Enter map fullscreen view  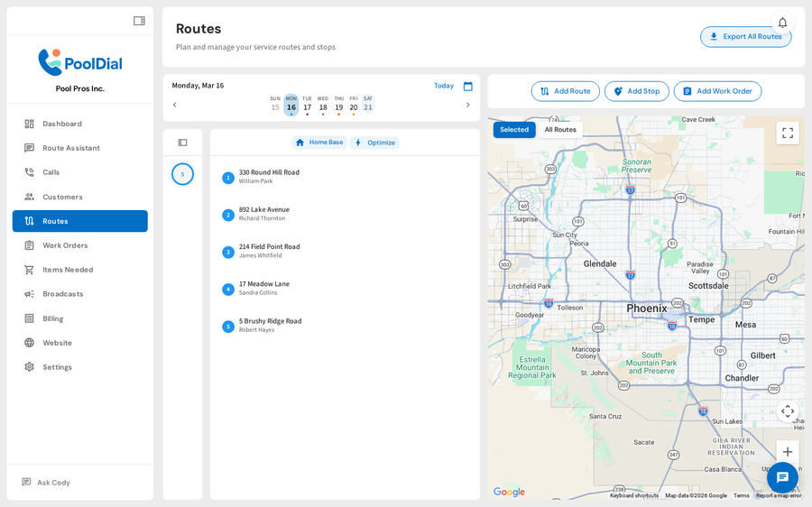point(787,134)
